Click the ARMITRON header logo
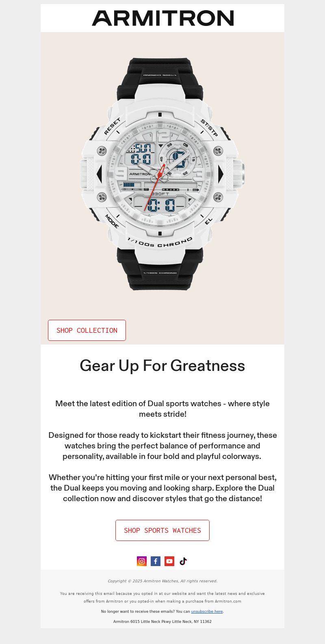The width and height of the screenshot is (325, 644). tap(162, 18)
